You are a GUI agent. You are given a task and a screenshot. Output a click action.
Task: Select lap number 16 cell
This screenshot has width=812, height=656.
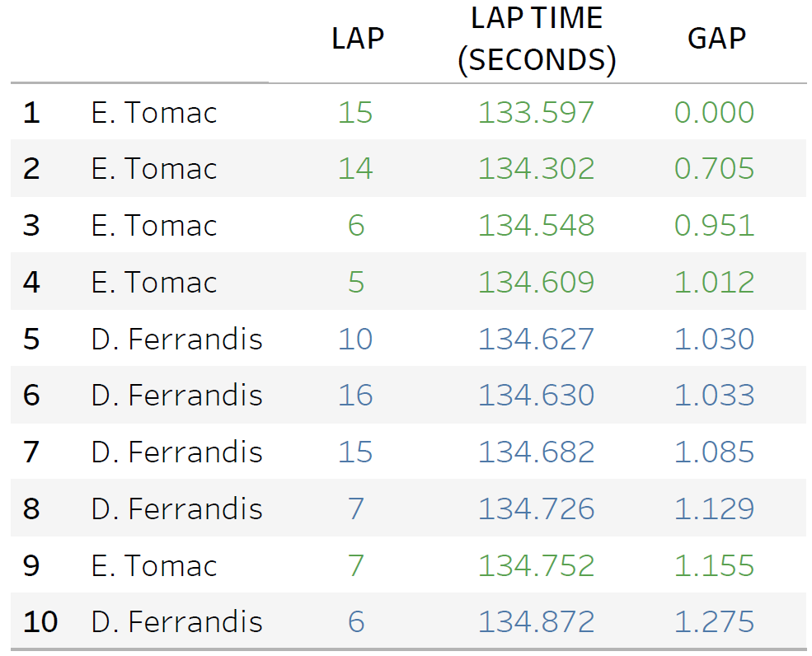tap(355, 396)
